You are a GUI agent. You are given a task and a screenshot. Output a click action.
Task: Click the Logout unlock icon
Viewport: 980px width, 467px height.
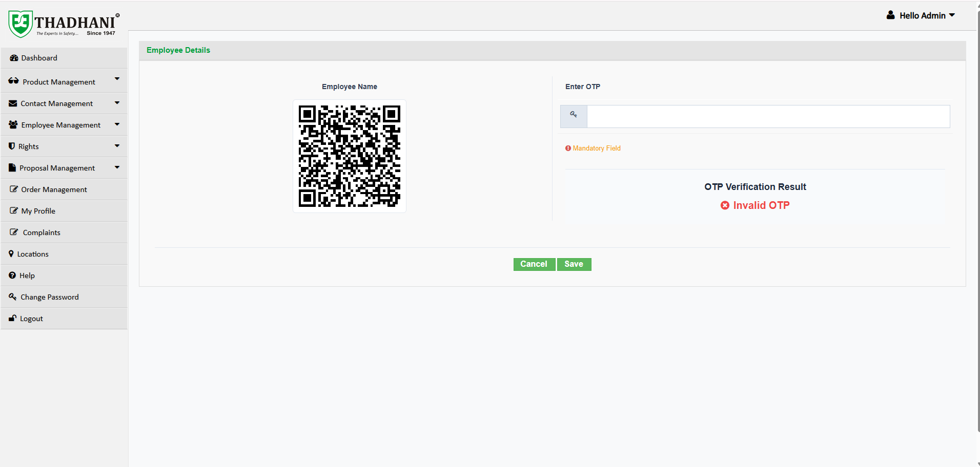pyautogui.click(x=13, y=318)
